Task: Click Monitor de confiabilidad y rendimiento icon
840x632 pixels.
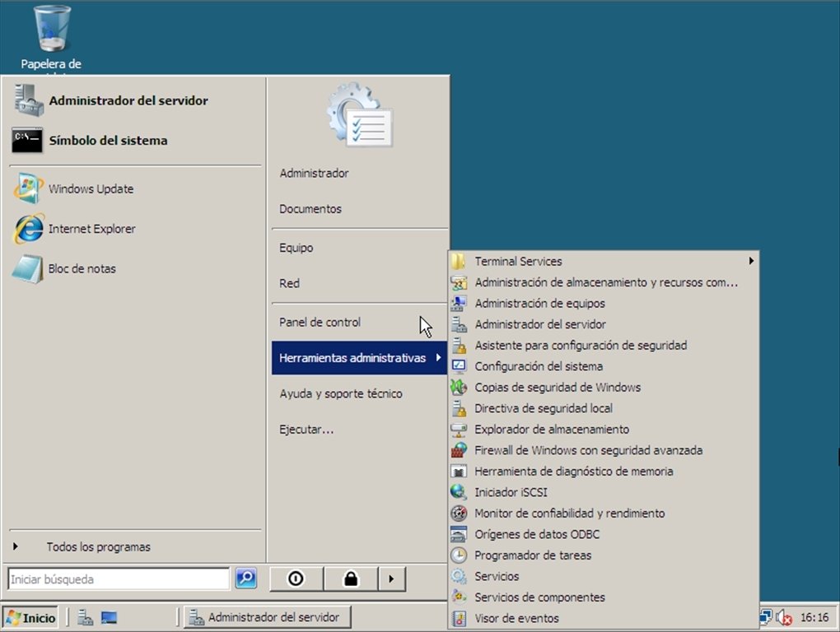Action: point(459,513)
